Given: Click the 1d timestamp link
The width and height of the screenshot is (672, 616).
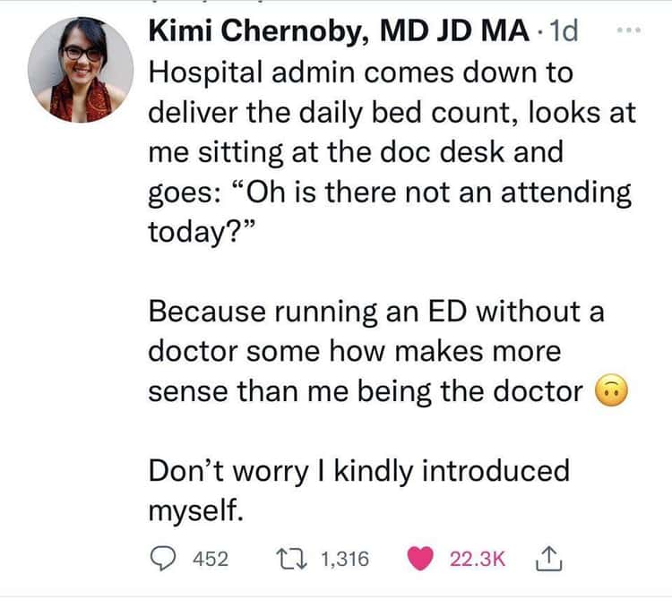Looking at the screenshot, I should pyautogui.click(x=564, y=30).
